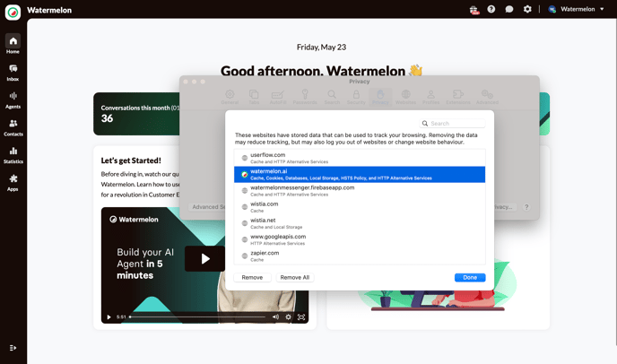Open the Profiles tab in Privacy window
Image resolution: width=617 pixels, height=364 pixels.
pyautogui.click(x=430, y=97)
